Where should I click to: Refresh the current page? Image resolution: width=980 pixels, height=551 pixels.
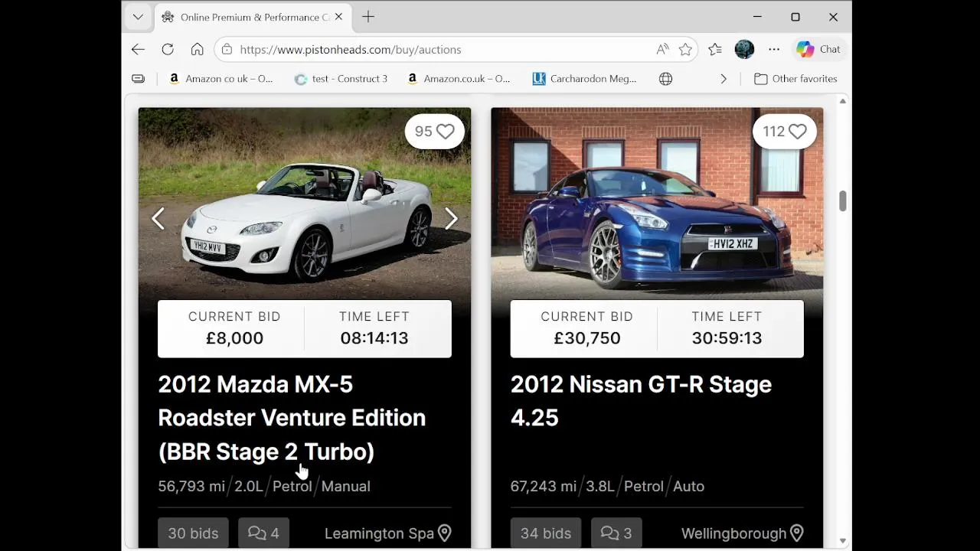click(x=168, y=49)
